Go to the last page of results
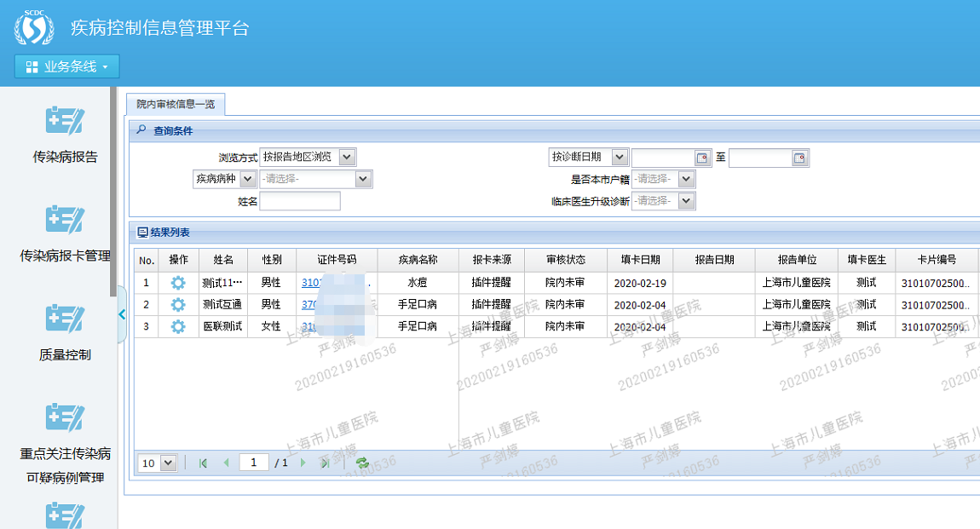Viewport: 980px width, 529px height. (x=325, y=463)
